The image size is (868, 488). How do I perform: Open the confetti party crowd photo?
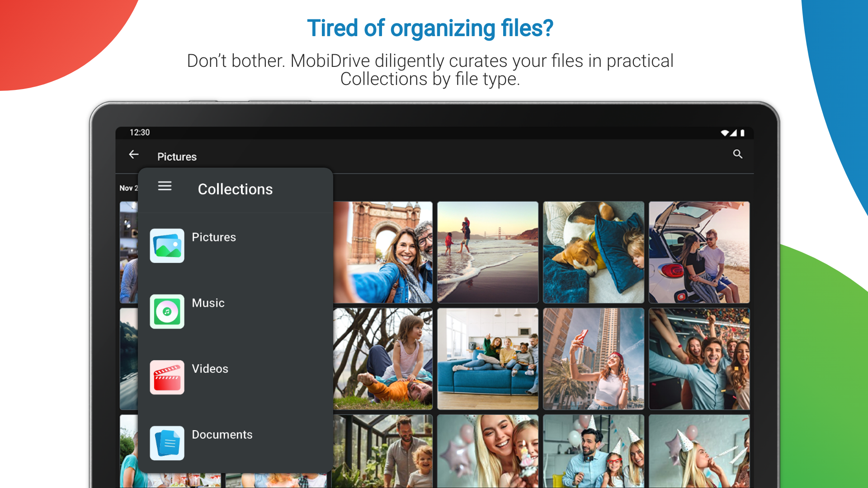tap(699, 359)
